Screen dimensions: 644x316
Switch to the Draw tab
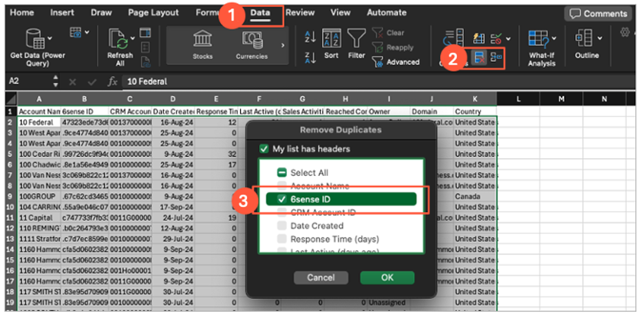tap(101, 12)
